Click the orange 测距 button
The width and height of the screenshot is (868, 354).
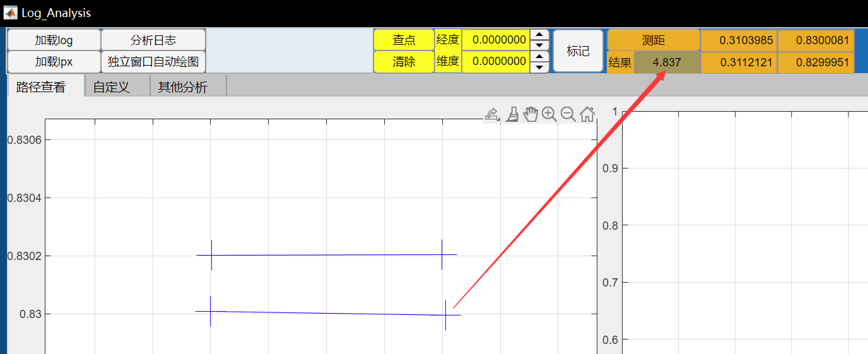(x=653, y=40)
